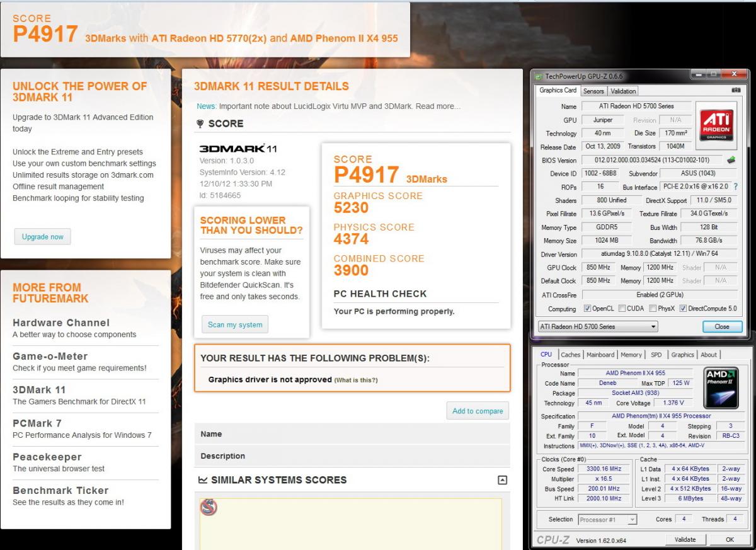Viewport: 756px width, 550px height.
Task: Open the Memory tab in CPU-Z
Action: [631, 355]
